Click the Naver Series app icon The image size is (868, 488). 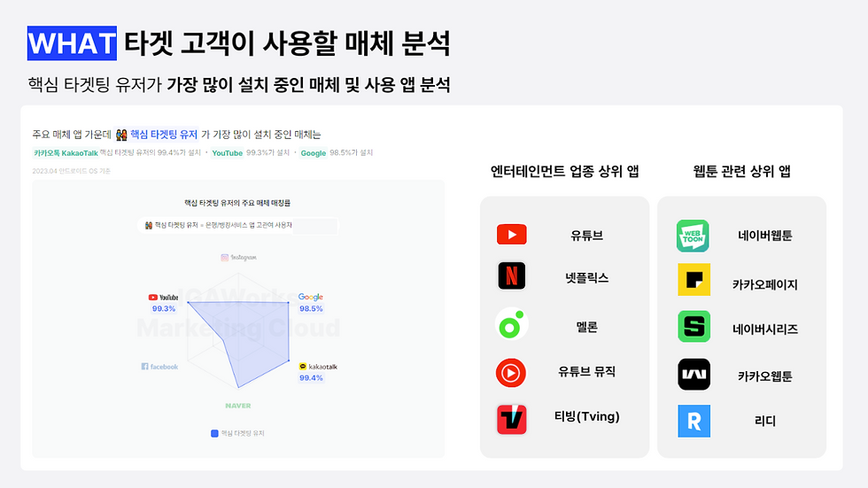point(694,327)
